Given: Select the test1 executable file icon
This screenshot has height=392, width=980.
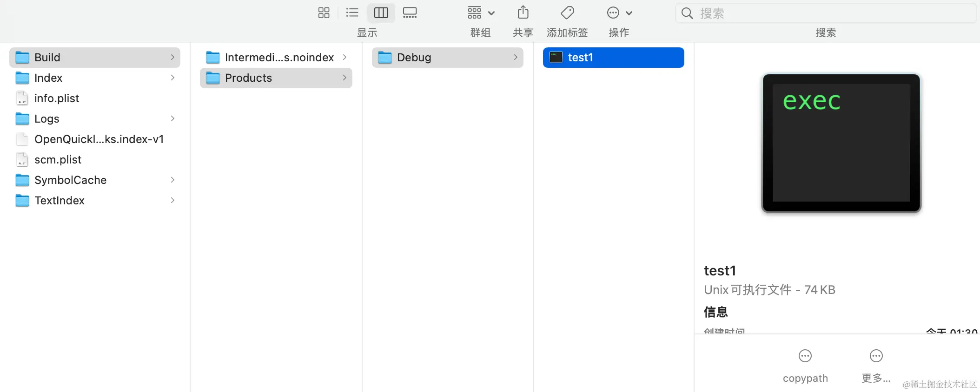Looking at the screenshot, I should tap(556, 57).
